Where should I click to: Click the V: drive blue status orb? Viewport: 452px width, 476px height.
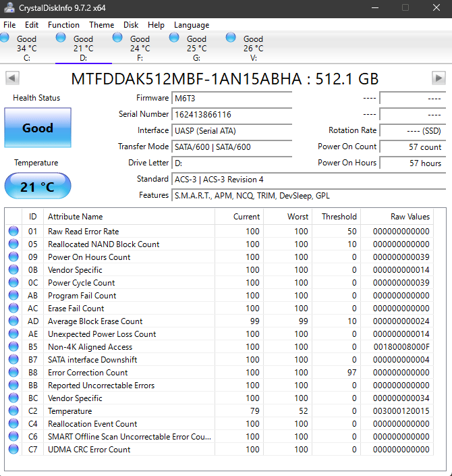pos(231,37)
